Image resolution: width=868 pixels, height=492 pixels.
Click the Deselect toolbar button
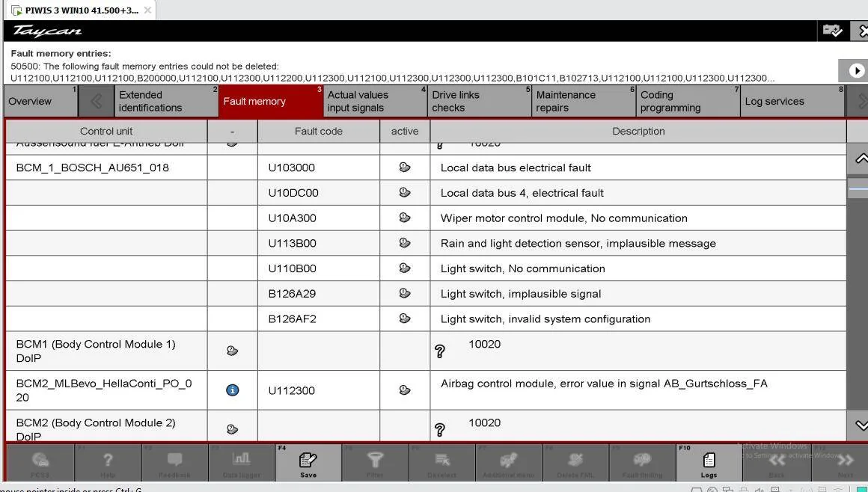tap(441, 463)
